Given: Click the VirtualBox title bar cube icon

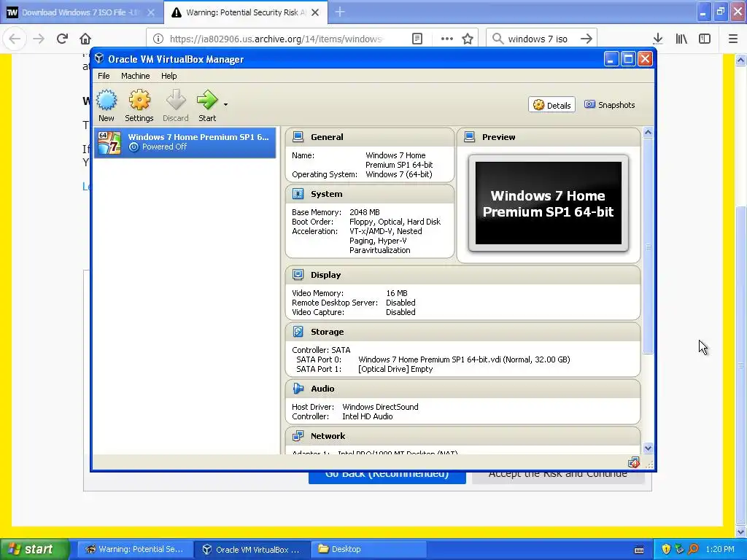Looking at the screenshot, I should tap(99, 58).
